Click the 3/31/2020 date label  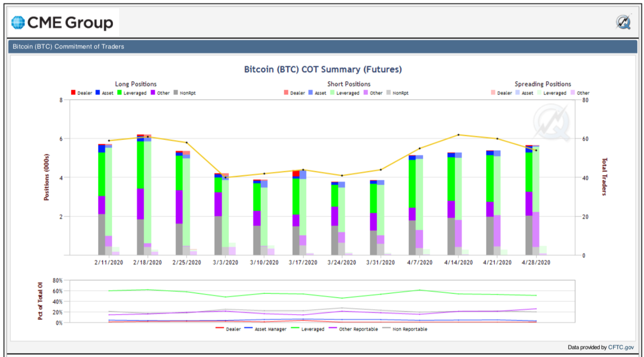[x=380, y=262]
